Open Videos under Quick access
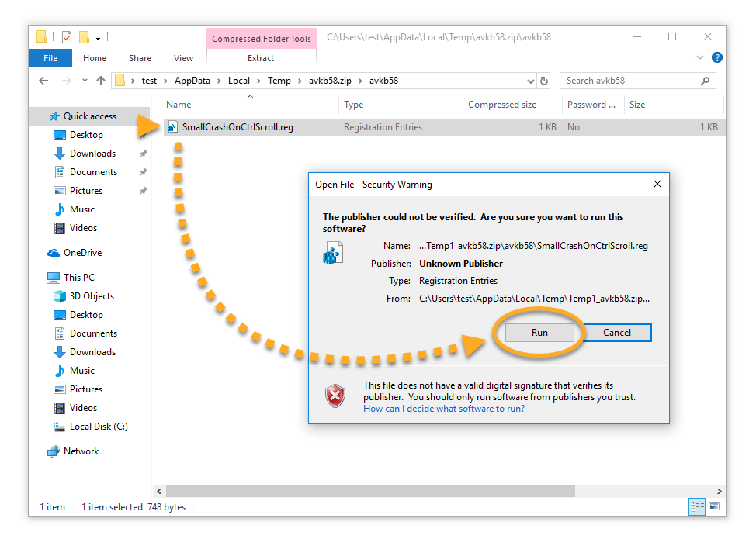This screenshot has height=539, width=756. click(83, 228)
